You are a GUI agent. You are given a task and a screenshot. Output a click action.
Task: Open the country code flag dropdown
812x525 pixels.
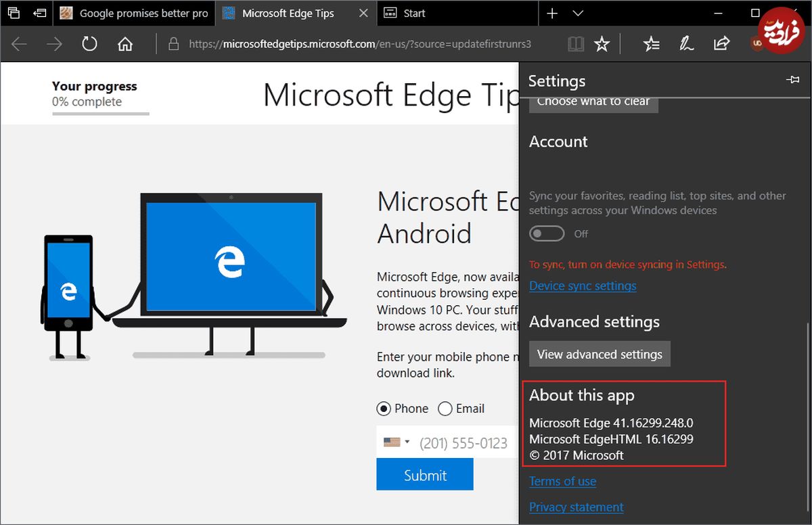tap(397, 442)
